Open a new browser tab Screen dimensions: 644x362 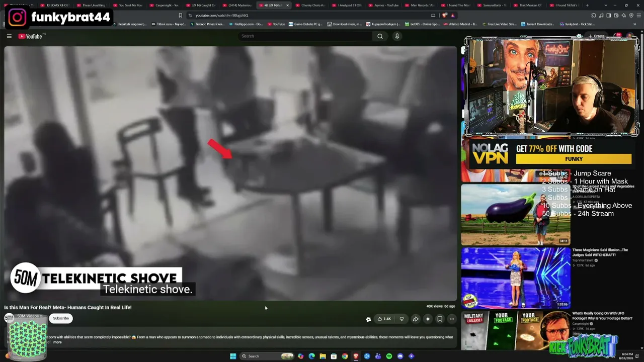(587, 5)
